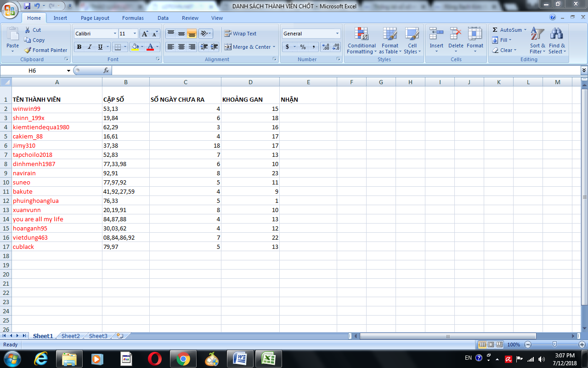Switch to the Insert tab
The image size is (588, 368).
pyautogui.click(x=60, y=18)
